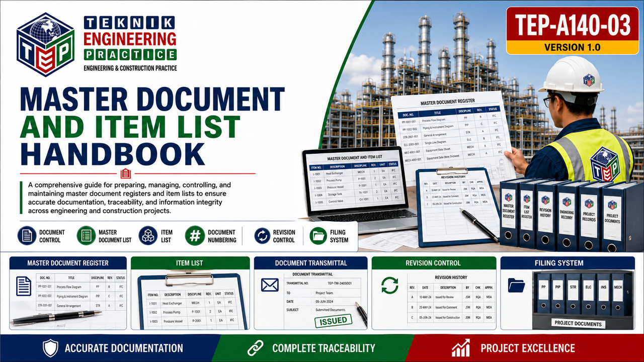The height and width of the screenshot is (362, 644).
Task: Click the PROJECT DOCUMENTS shelf label
Action: point(578,323)
